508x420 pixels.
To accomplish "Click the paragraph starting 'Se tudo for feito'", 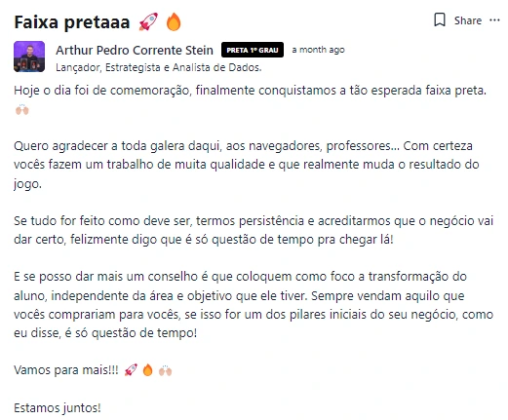I will [x=254, y=230].
